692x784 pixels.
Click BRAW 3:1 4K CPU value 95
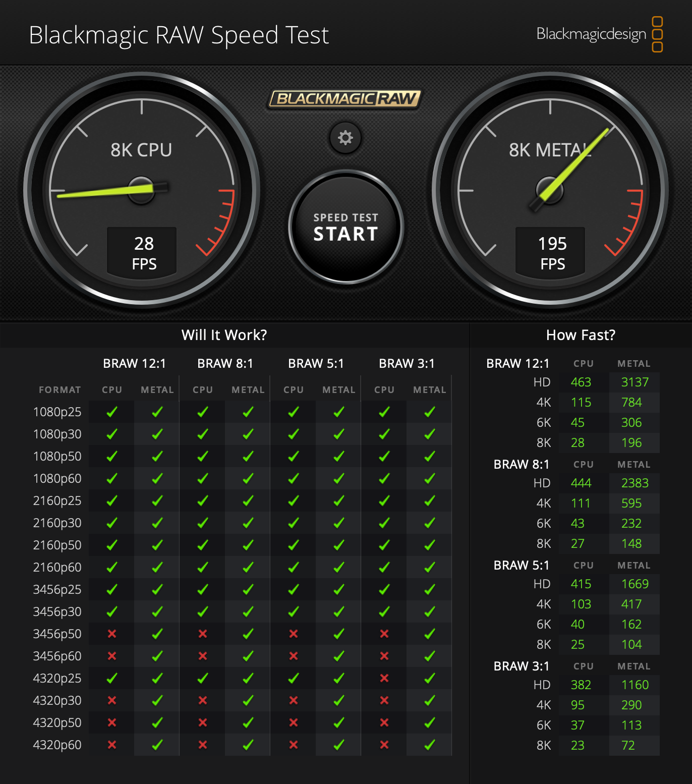(x=578, y=705)
